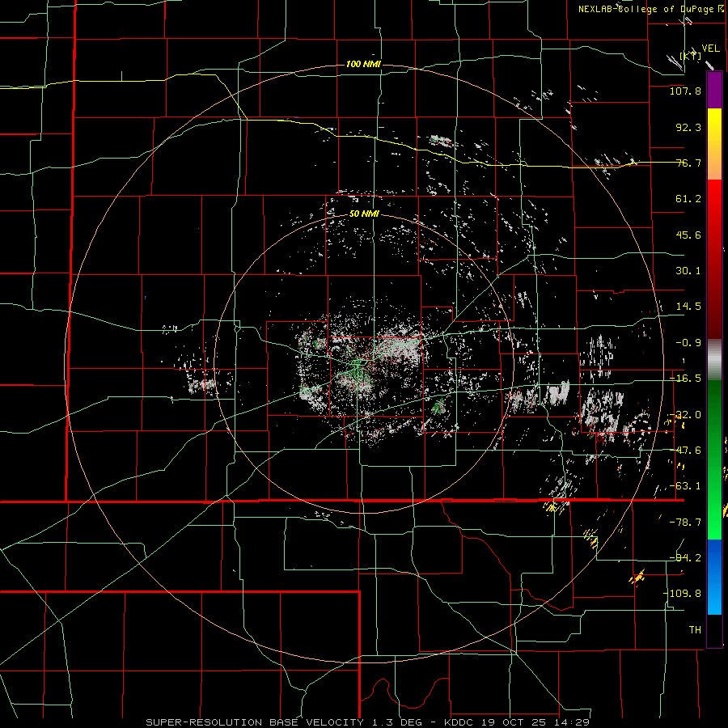Select the 76.7 velocity scale value

click(688, 163)
